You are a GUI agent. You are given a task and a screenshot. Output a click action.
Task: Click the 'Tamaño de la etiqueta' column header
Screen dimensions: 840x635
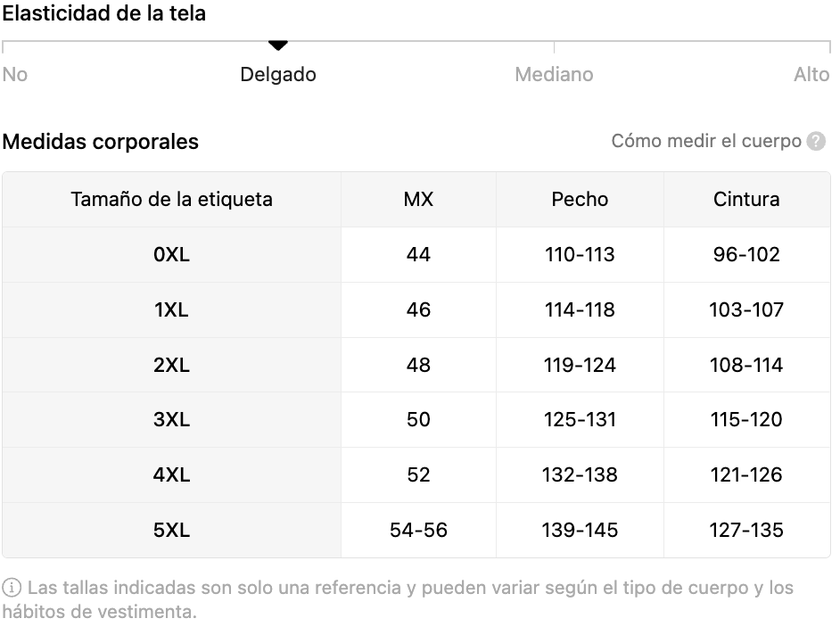click(172, 199)
